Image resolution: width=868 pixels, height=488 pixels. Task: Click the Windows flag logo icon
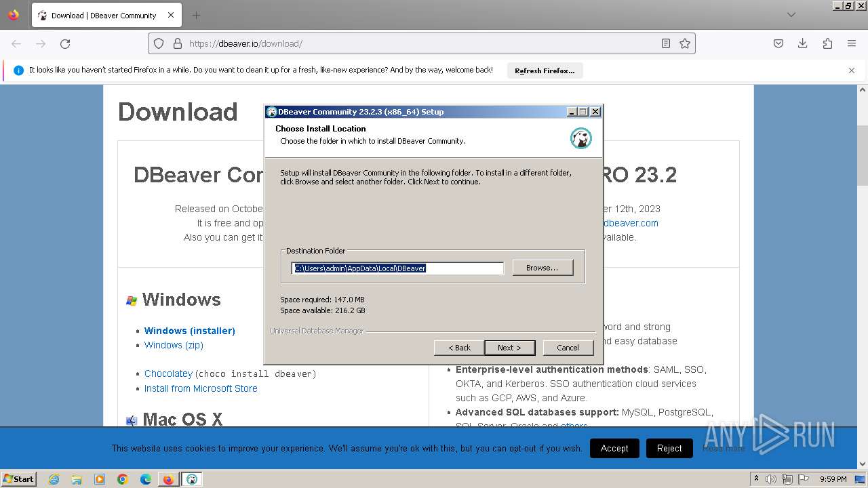(x=132, y=300)
